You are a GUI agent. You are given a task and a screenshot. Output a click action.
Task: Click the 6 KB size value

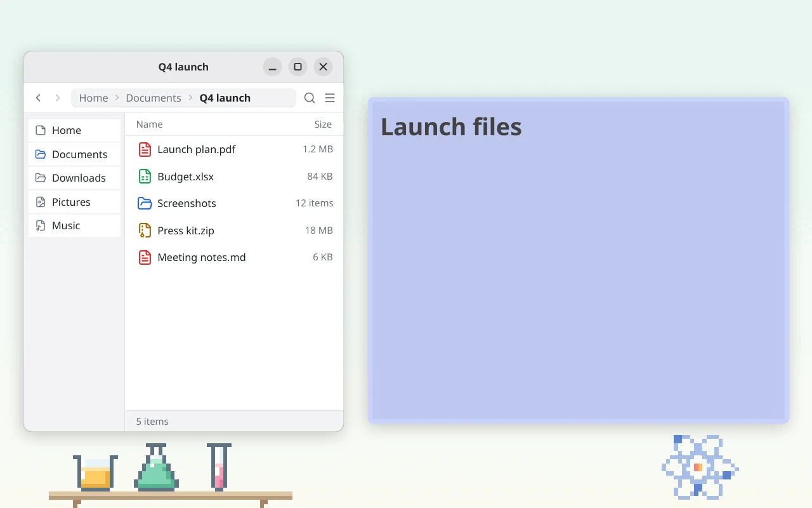coord(323,257)
